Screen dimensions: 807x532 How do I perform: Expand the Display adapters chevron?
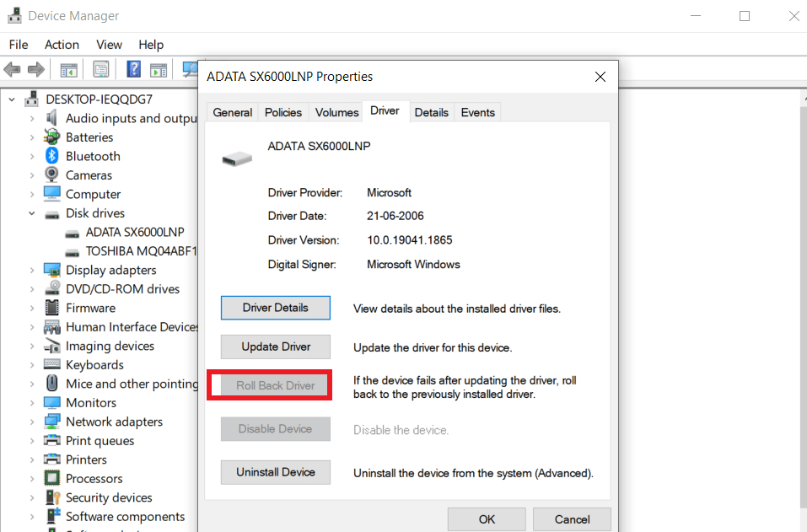(x=32, y=270)
